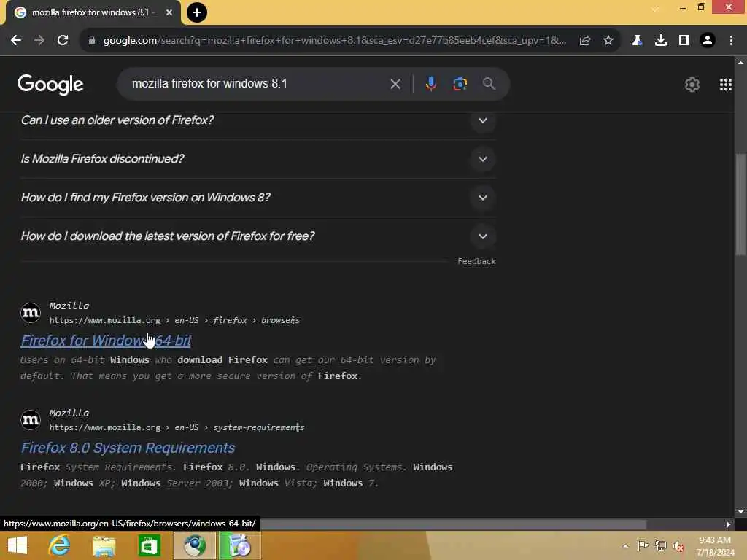
Task: Share this page icon in address bar
Action: [x=585, y=41]
